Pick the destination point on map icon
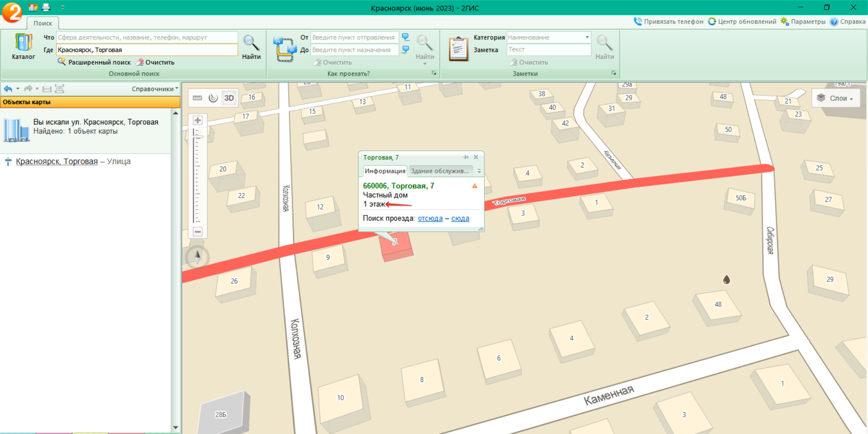The height and width of the screenshot is (434, 868). (406, 49)
